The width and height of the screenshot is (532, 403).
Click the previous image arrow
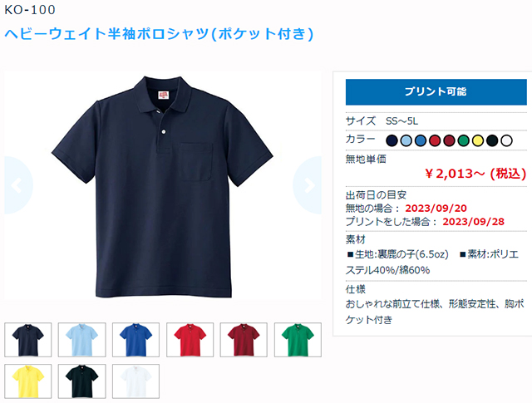[18, 185]
